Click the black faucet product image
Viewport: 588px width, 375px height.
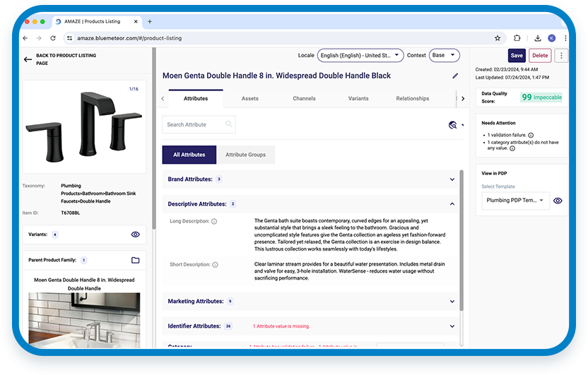(84, 126)
